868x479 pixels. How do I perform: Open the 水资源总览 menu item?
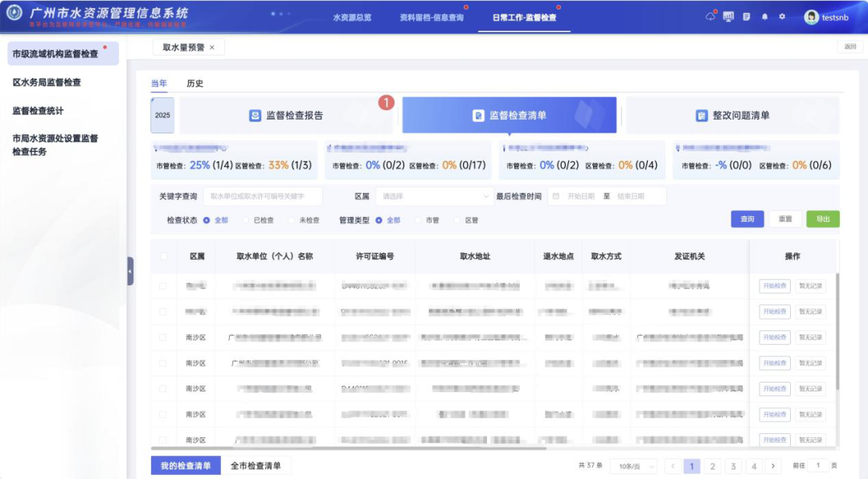point(354,16)
